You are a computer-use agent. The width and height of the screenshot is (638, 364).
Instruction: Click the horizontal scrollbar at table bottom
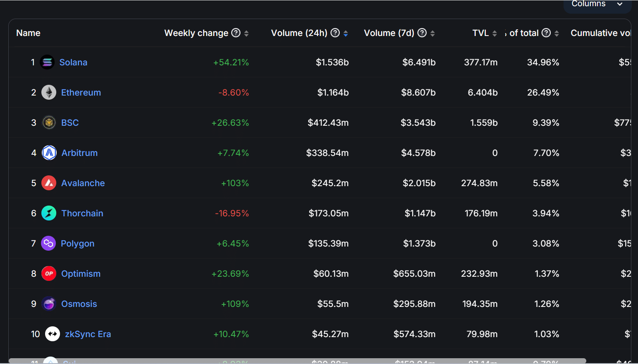[x=297, y=361]
